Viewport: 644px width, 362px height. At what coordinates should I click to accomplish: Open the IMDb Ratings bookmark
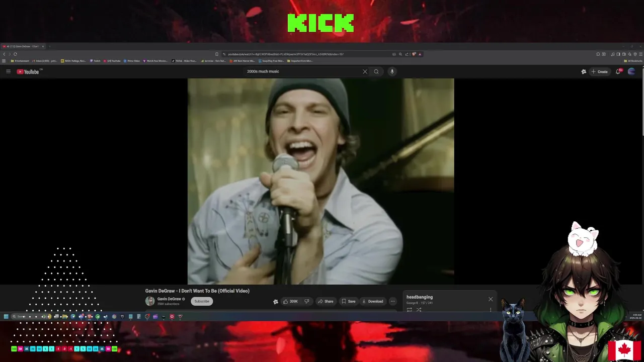pyautogui.click(x=73, y=61)
